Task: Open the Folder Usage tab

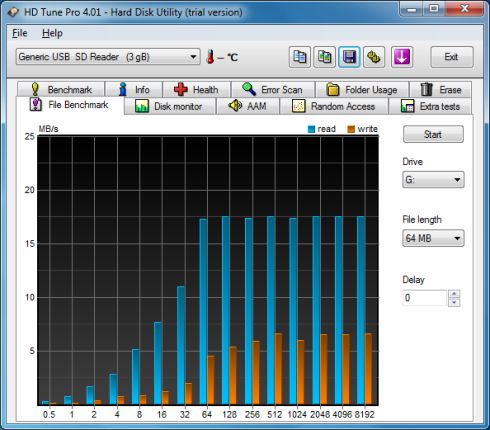Action: click(362, 90)
